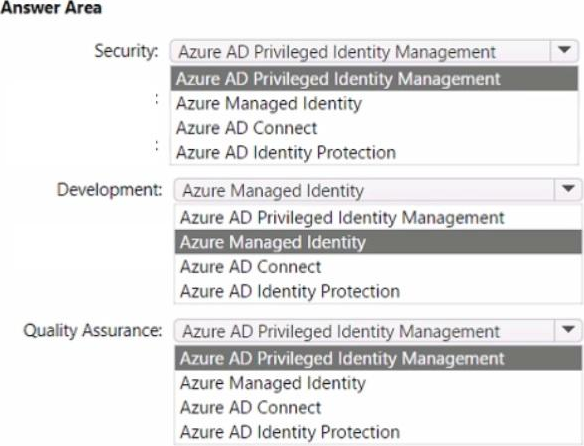
Task: Click the Security label
Action: (x=126, y=51)
